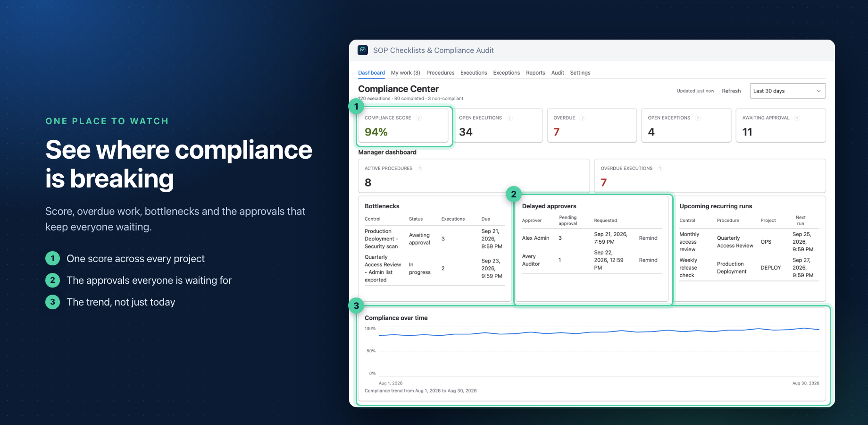Open the help icon beside Compliance Score

[x=418, y=118]
